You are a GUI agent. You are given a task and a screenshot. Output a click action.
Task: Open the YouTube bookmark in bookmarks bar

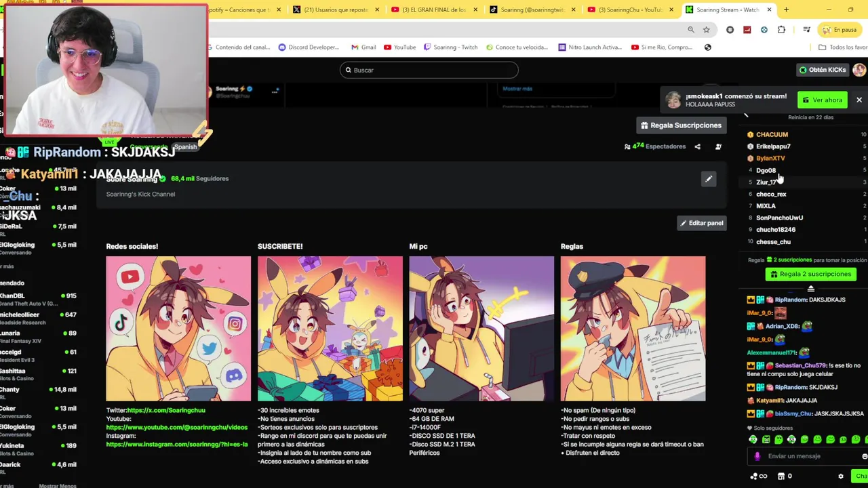point(399,47)
